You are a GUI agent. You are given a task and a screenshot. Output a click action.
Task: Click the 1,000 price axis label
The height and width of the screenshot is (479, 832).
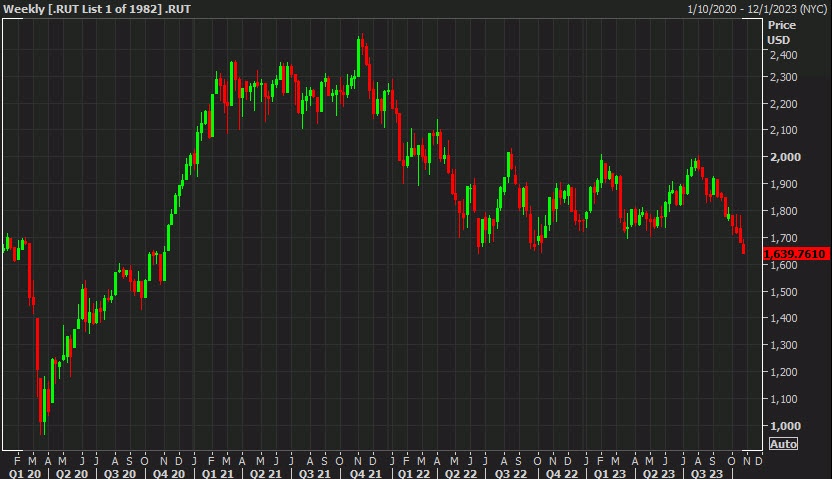tap(783, 426)
